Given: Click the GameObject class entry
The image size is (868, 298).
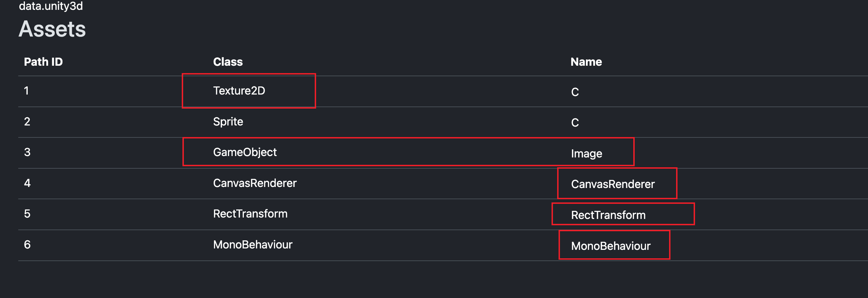Looking at the screenshot, I should 245,153.
